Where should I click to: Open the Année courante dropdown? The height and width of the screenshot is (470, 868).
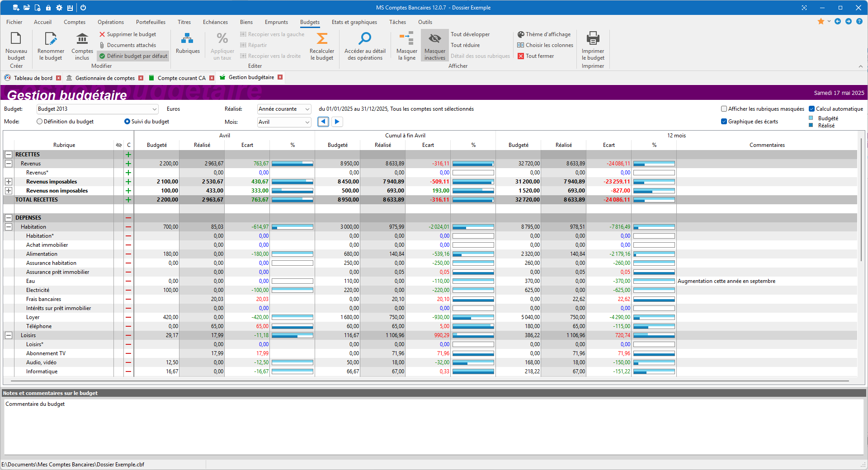click(284, 109)
